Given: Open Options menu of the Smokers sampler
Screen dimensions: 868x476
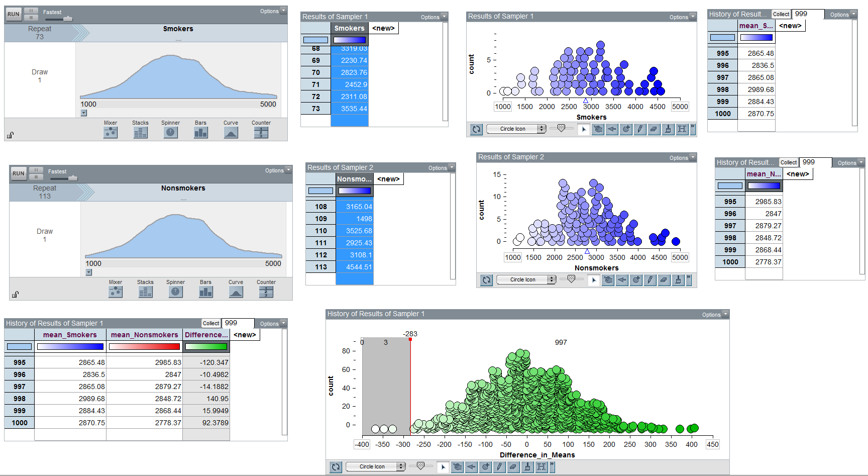Looking at the screenshot, I should (x=273, y=11).
